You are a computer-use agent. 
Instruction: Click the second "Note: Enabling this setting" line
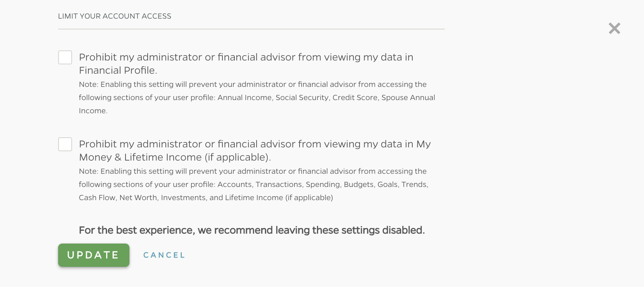point(252,171)
